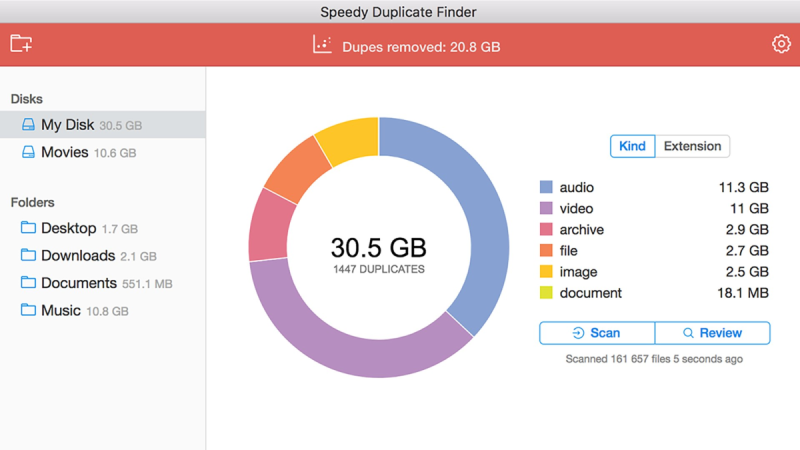This screenshot has width=800, height=450.
Task: Select My Disk in the sidebar
Action: point(103,124)
